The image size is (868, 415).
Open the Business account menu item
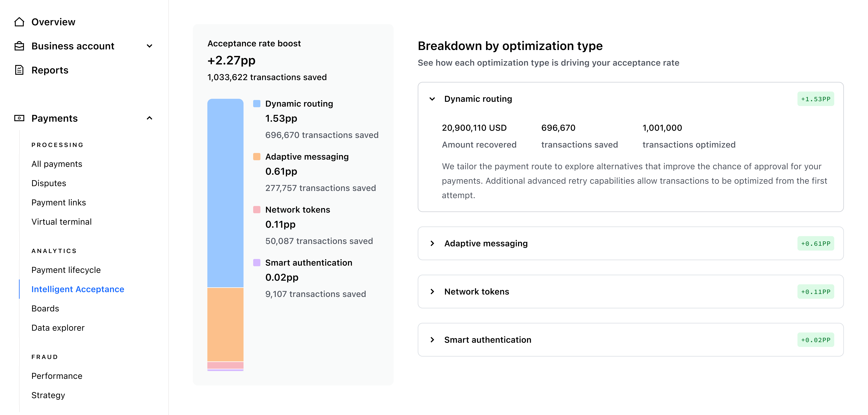(x=73, y=46)
